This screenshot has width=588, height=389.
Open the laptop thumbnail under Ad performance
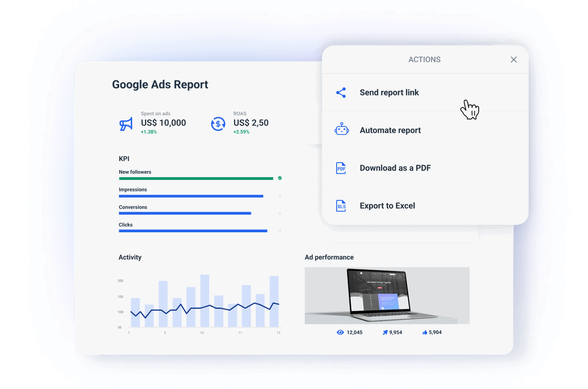point(387,295)
